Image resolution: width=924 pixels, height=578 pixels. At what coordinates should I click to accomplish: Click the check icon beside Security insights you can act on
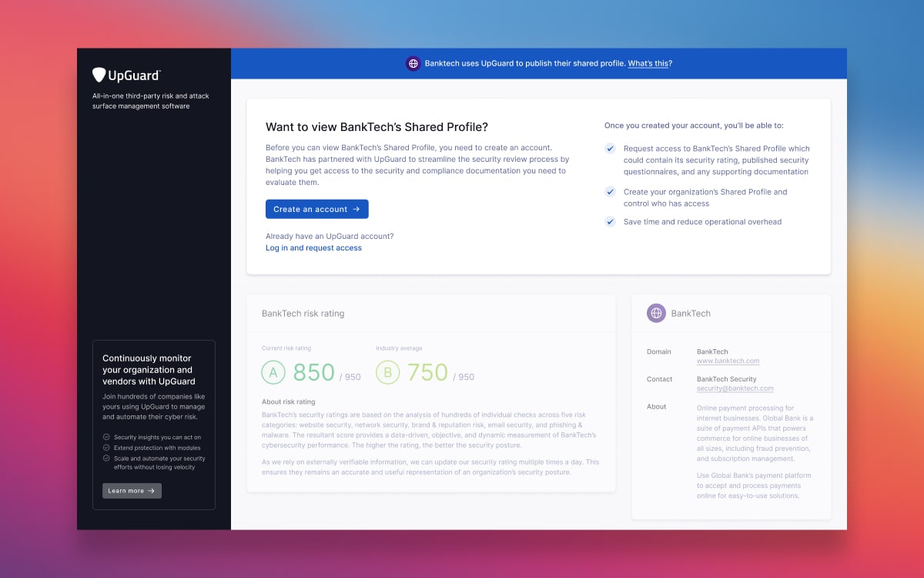(106, 437)
